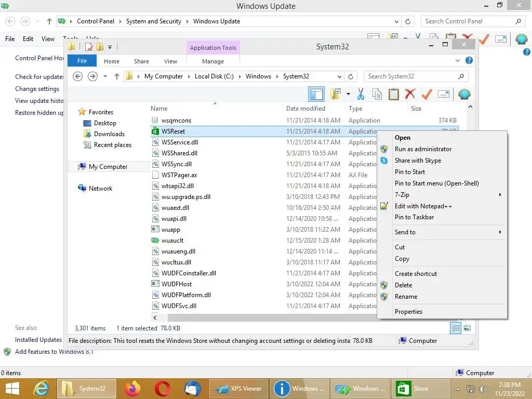Select Run as administrator in context menu
The height and width of the screenshot is (399, 532).
(423, 149)
